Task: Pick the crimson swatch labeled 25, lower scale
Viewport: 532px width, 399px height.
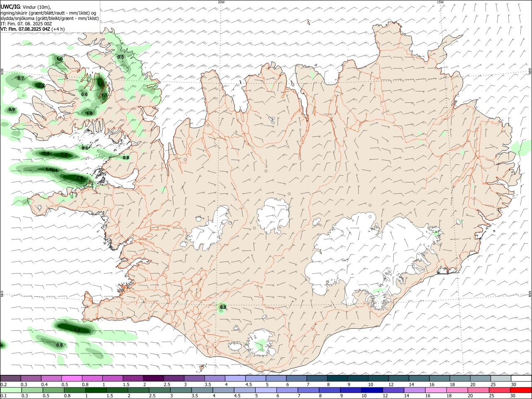Action: pos(499,390)
